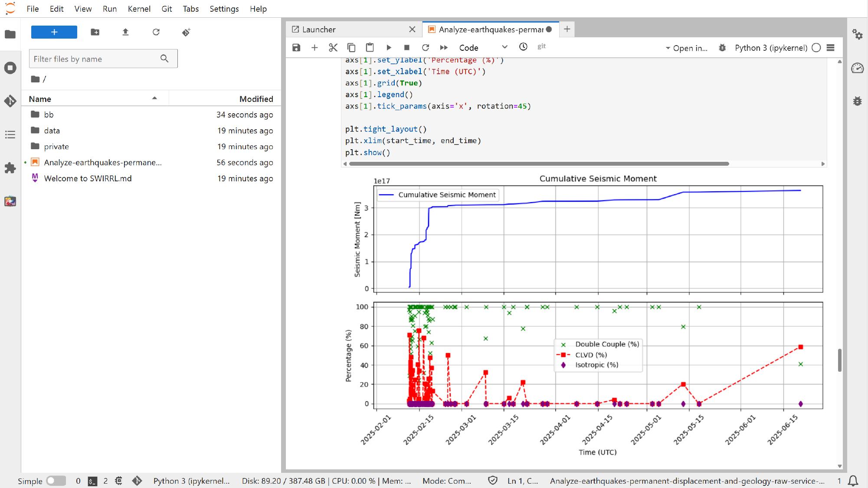
Task: Expand the Open in... dropdown
Action: [687, 48]
